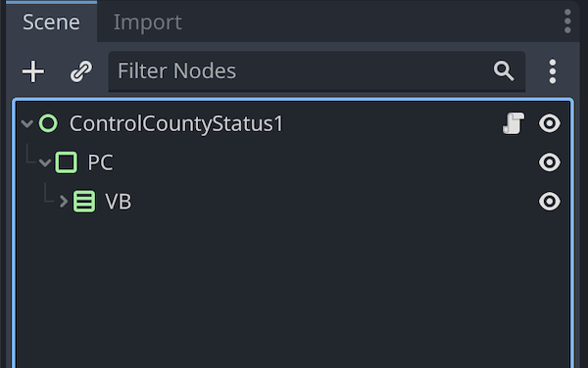Click the Instantiate Child Scene link icon

pyautogui.click(x=81, y=71)
